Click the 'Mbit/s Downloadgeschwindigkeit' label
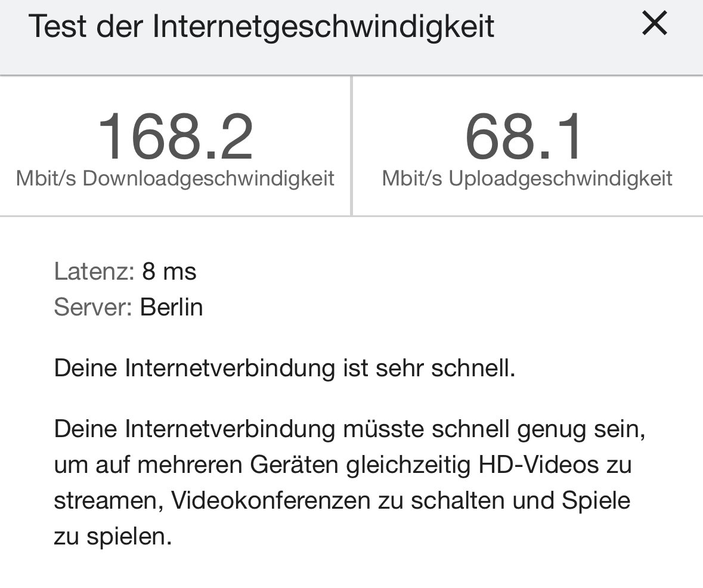Image resolution: width=703 pixels, height=588 pixels. point(175,178)
